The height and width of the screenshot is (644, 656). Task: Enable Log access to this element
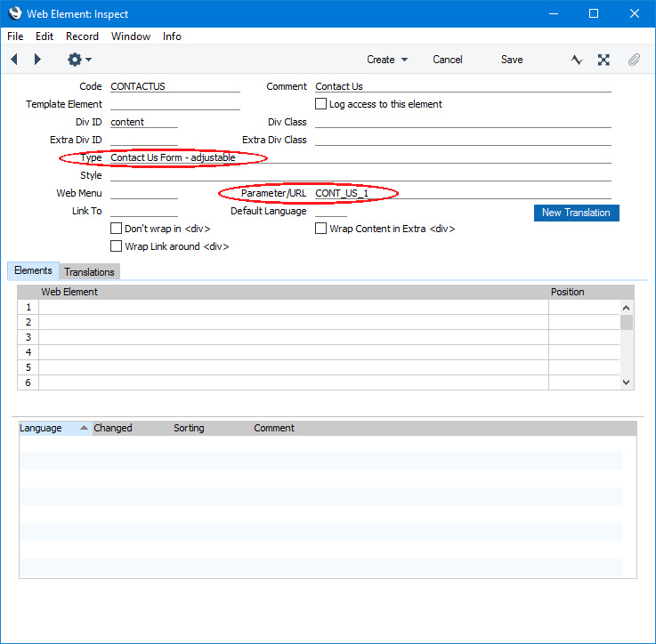pyautogui.click(x=320, y=104)
